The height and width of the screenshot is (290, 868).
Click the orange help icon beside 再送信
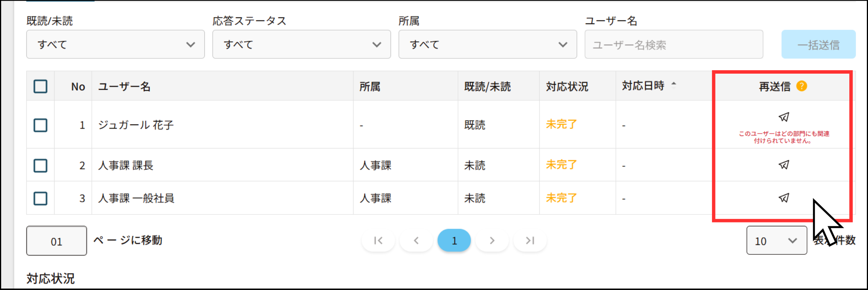(x=802, y=86)
